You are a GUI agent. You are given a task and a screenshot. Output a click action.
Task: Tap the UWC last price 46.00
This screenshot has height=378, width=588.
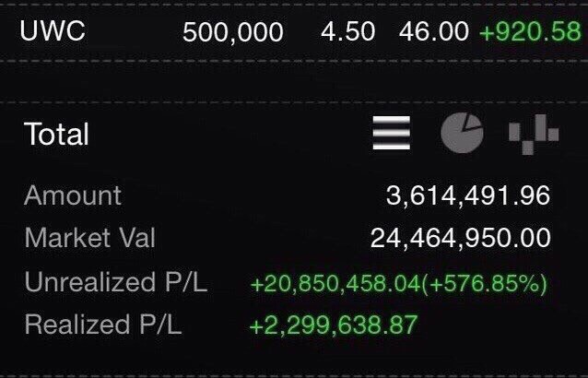434,31
